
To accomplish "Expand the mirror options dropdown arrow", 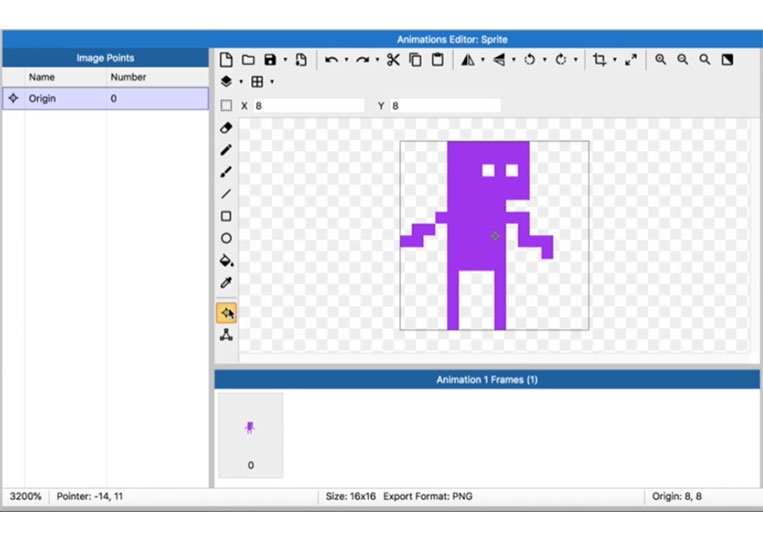I will point(483,60).
